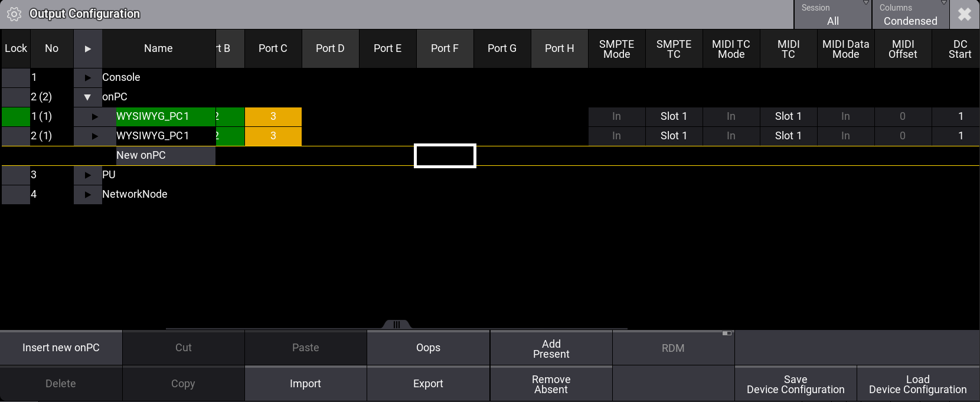Expand the NetworkNode row arrow

point(88,194)
